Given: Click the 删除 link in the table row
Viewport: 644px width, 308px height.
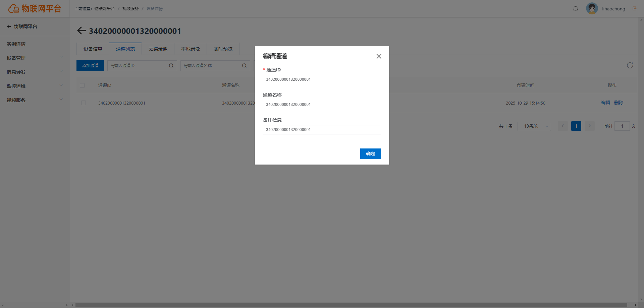Looking at the screenshot, I should [x=619, y=103].
